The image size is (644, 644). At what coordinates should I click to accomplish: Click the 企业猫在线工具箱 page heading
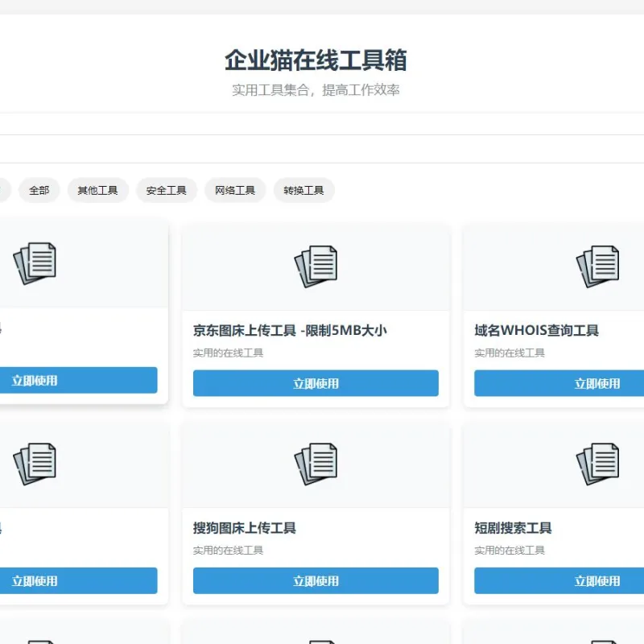click(x=316, y=60)
